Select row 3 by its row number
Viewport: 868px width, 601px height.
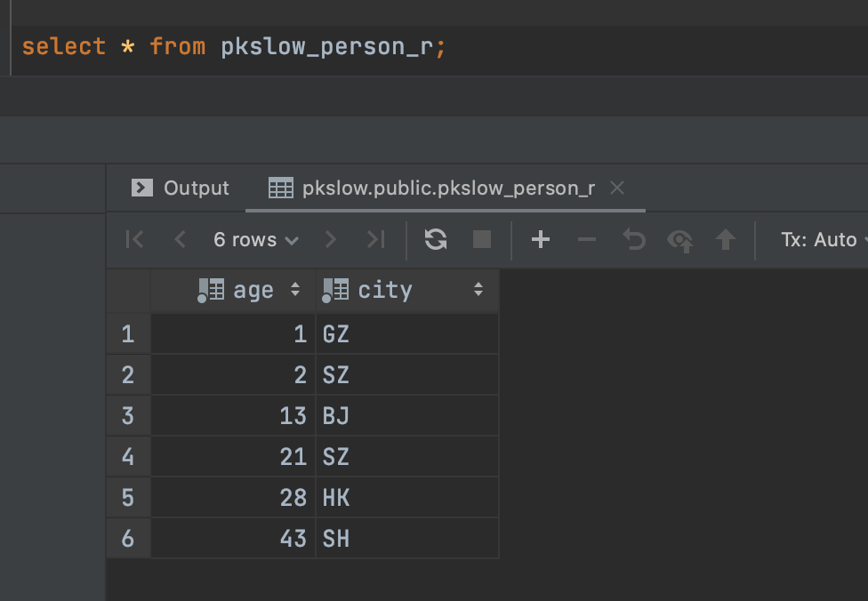pos(127,415)
